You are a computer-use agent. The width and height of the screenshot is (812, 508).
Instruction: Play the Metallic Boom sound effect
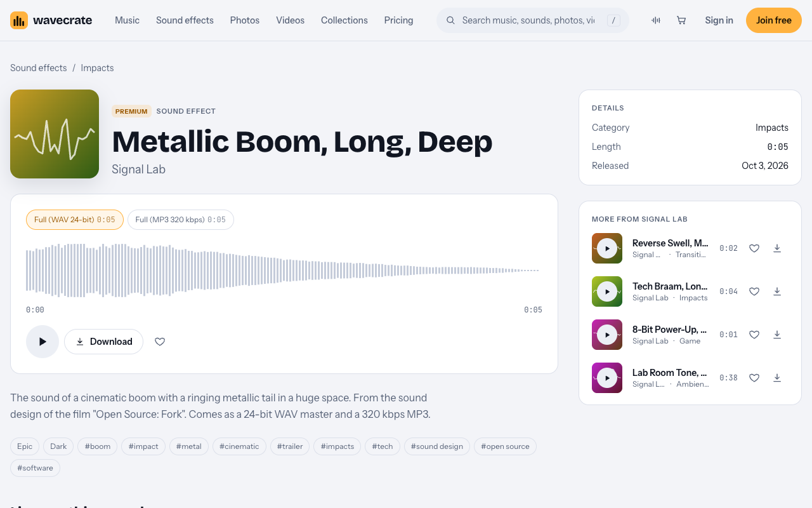(x=43, y=342)
